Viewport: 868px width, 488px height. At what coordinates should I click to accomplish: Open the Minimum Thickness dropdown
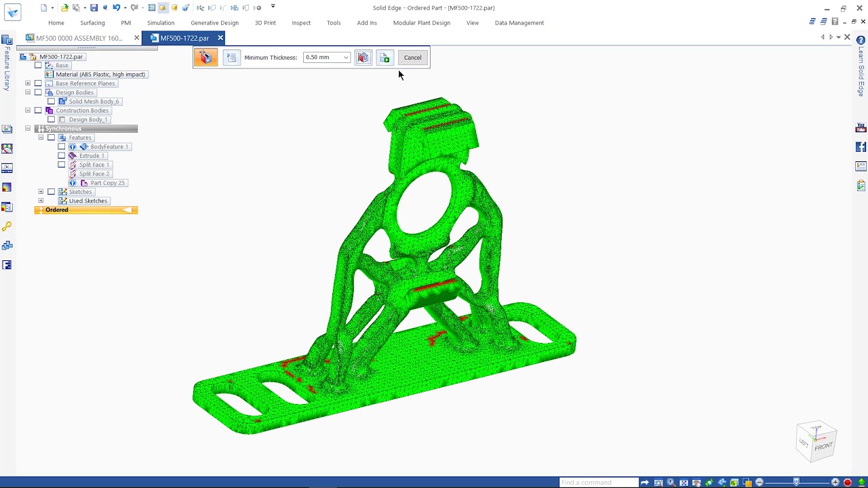coord(345,57)
